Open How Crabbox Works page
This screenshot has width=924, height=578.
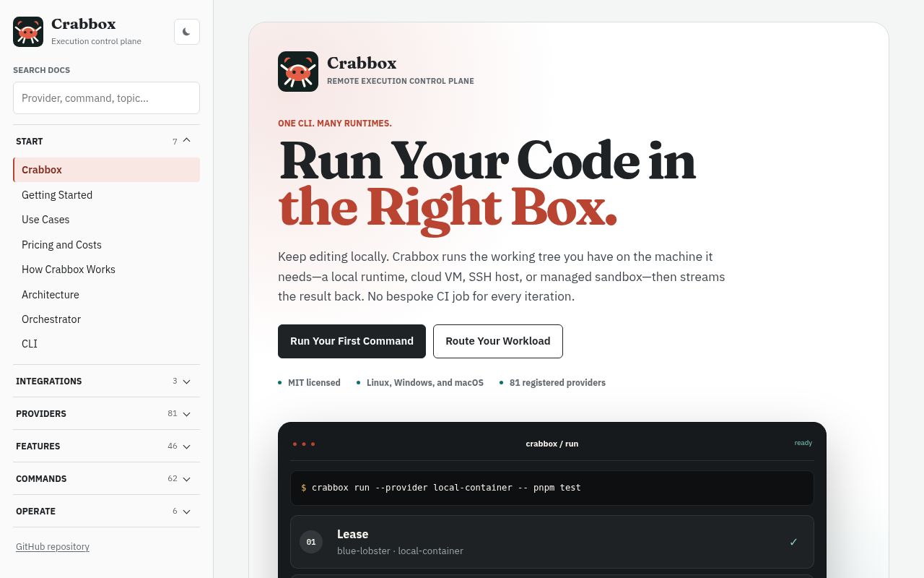[x=106, y=269]
